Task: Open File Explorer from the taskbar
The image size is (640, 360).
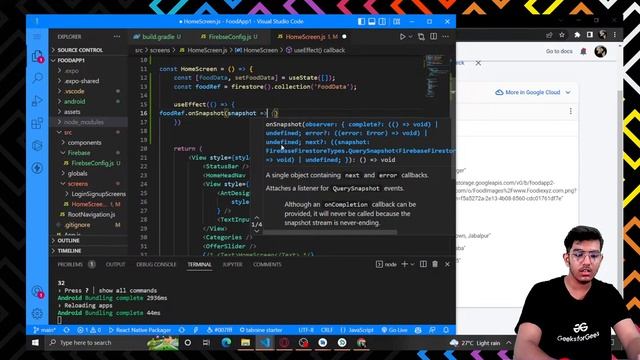Action: [245, 343]
